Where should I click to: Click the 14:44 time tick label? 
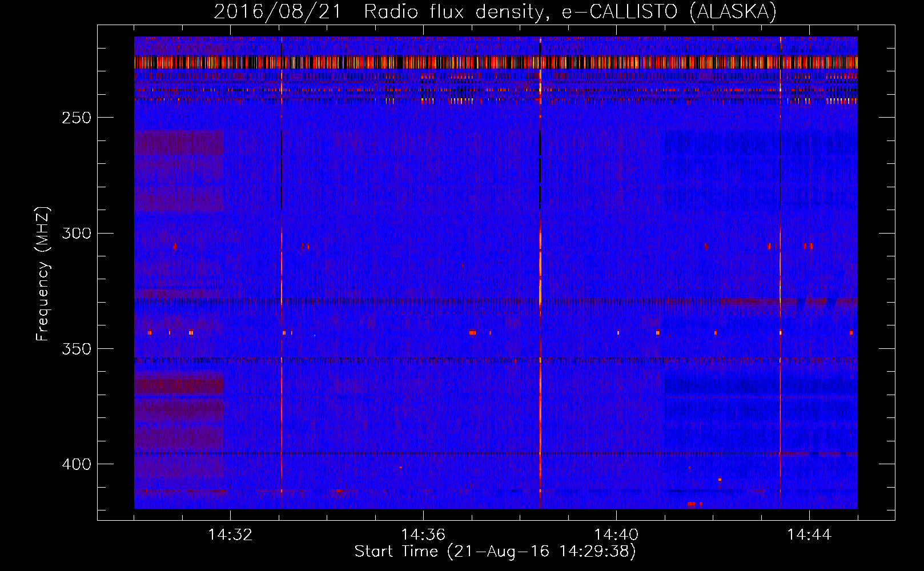coord(809,535)
